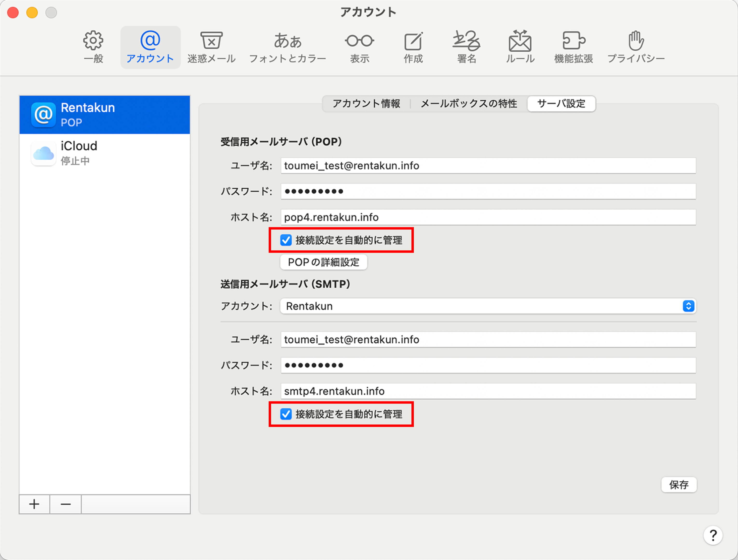Open the Signatures (署名) pane
Screen dimensions: 738x560
click(x=466, y=47)
